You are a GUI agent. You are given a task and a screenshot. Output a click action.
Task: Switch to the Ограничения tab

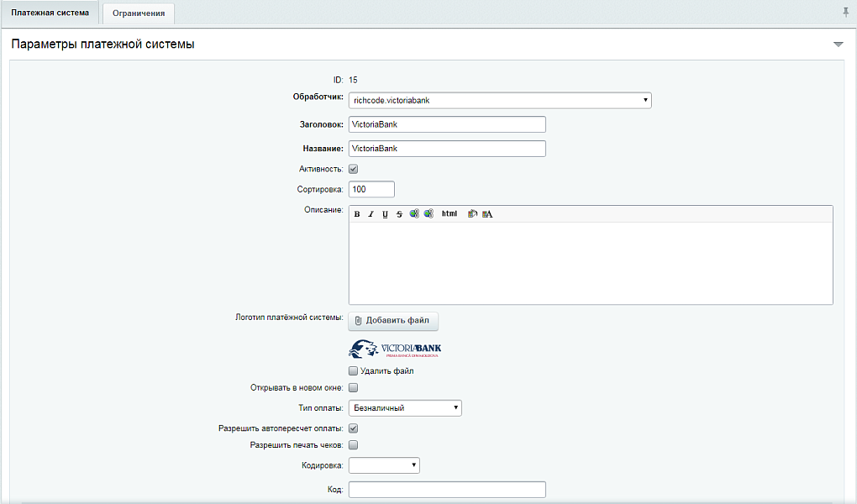point(139,13)
